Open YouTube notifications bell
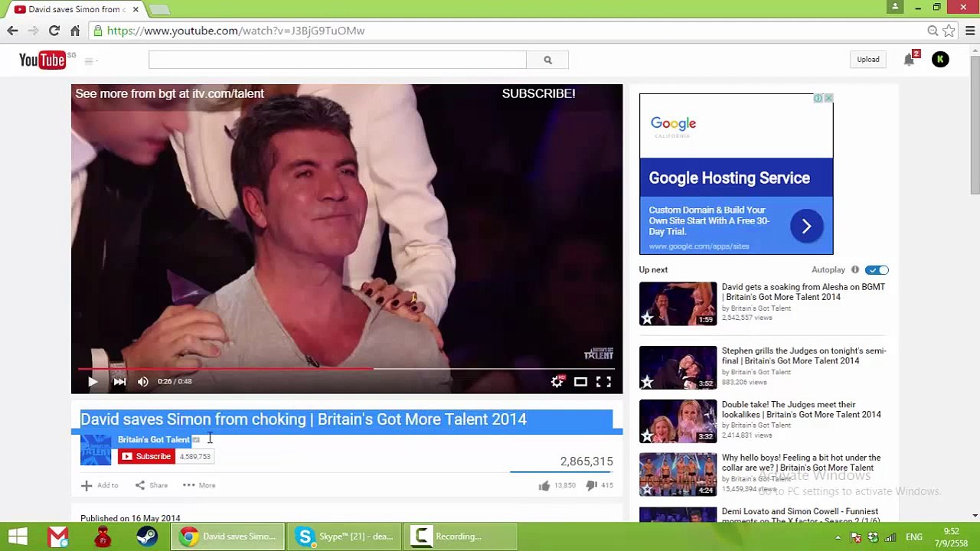The width and height of the screenshot is (980, 551). pyautogui.click(x=909, y=59)
